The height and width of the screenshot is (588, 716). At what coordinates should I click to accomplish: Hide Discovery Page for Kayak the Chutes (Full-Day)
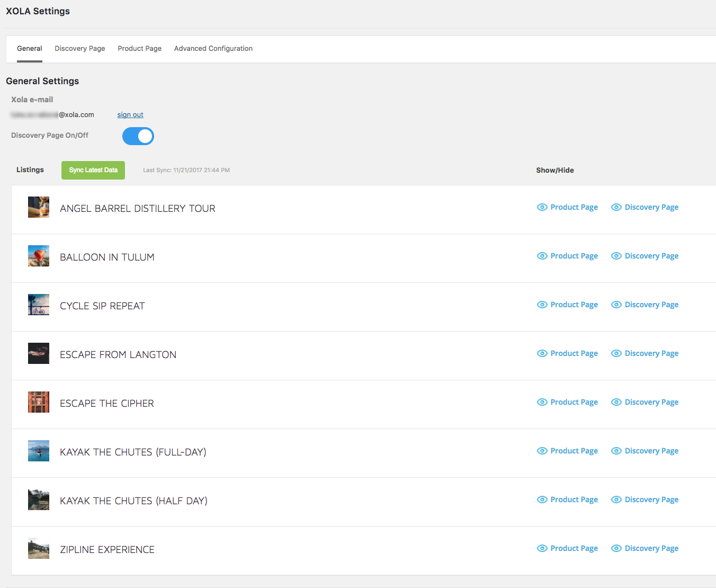pos(645,451)
